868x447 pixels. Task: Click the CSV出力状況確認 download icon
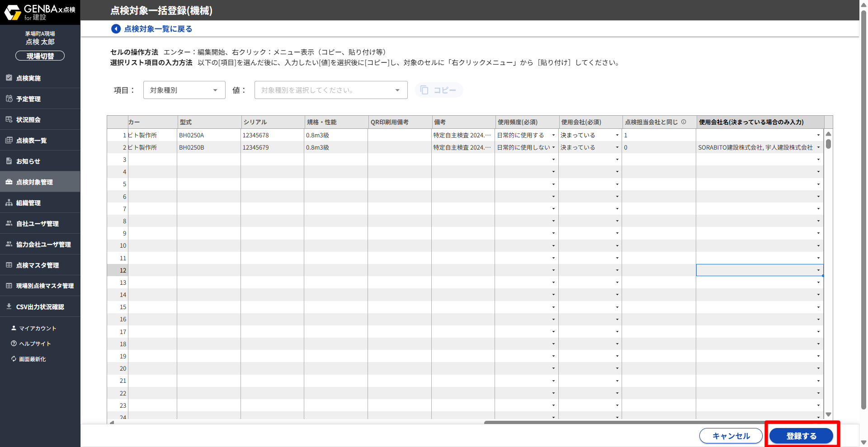pyautogui.click(x=9, y=306)
